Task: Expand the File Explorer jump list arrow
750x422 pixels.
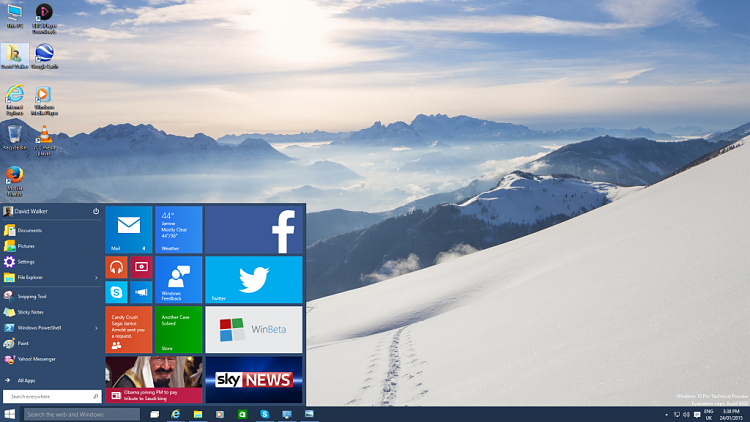Action: pyautogui.click(x=96, y=278)
